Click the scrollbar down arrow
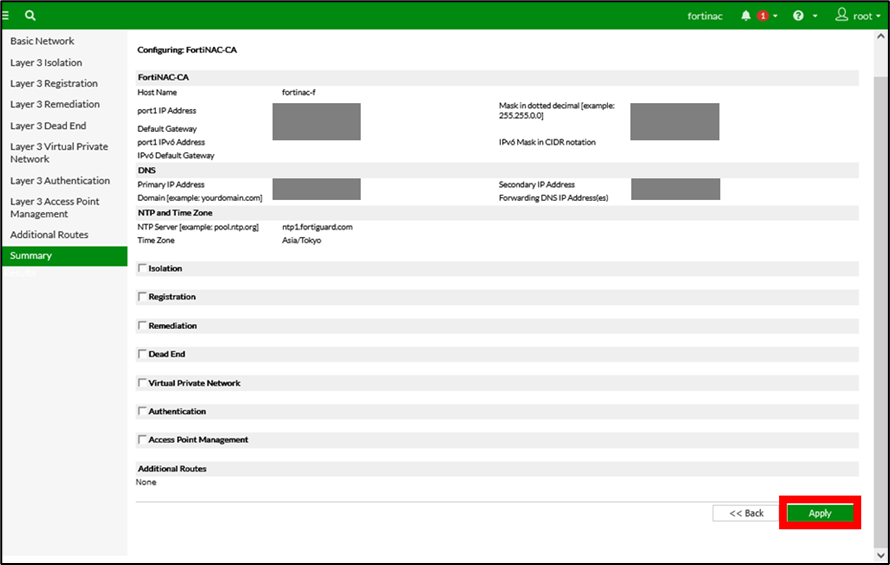The width and height of the screenshot is (890, 565). tap(880, 555)
